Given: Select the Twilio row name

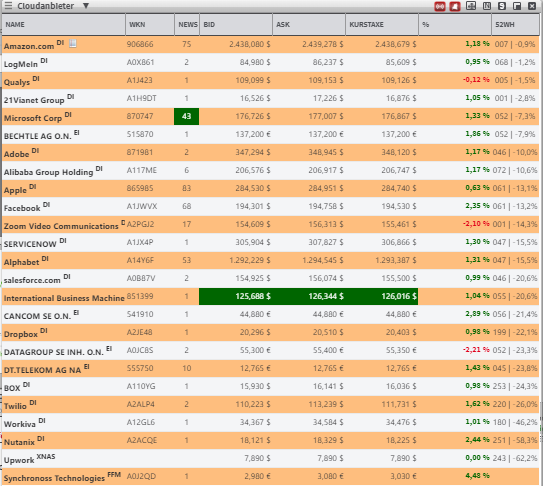Looking at the screenshot, I should pos(15,406).
